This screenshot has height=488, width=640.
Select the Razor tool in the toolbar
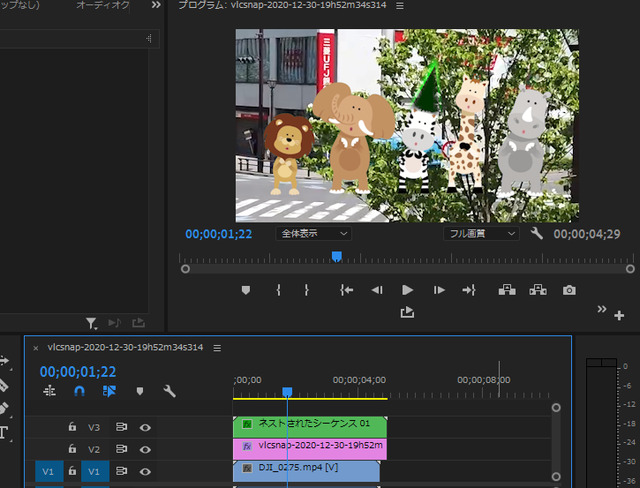(3, 385)
